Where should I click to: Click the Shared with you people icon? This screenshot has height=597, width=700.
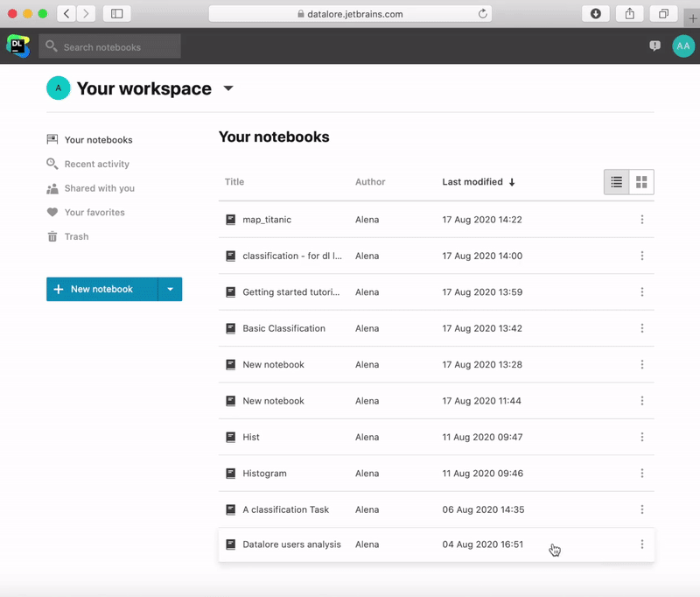coord(52,188)
